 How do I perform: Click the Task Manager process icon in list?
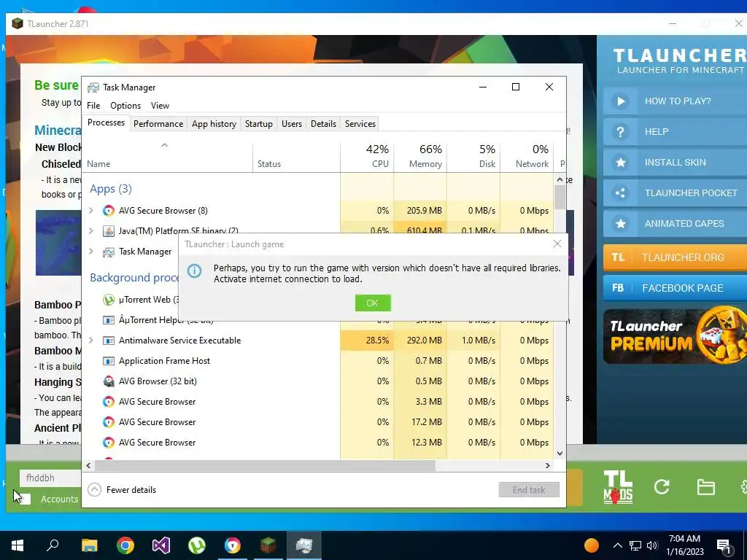(x=109, y=252)
